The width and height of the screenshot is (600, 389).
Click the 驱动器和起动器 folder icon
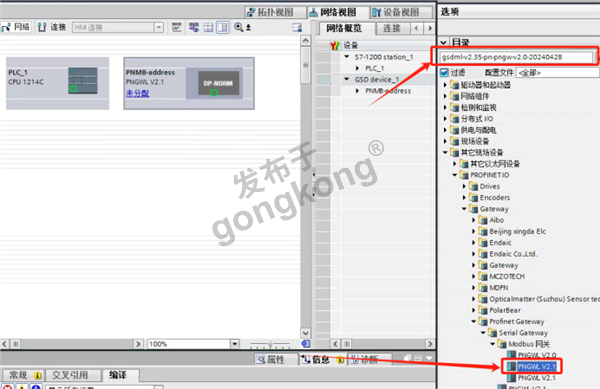point(455,85)
